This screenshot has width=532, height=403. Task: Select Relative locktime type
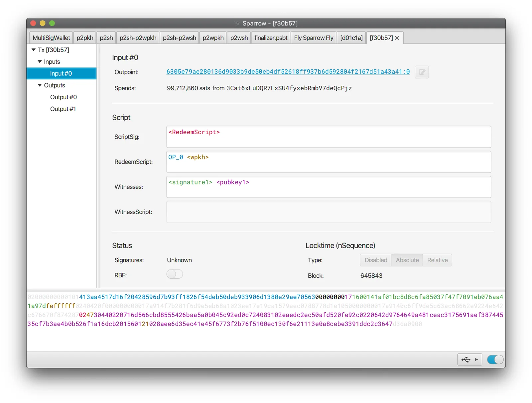tap(437, 260)
